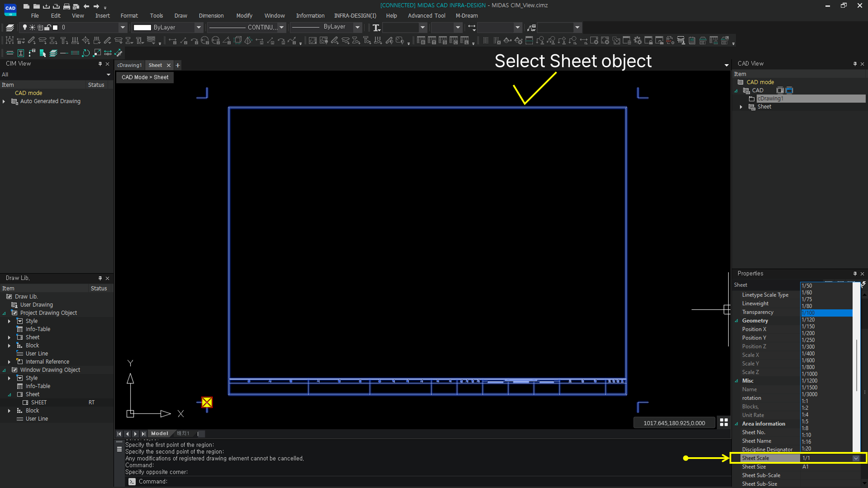Select 1/100 in the scale list

click(x=826, y=313)
